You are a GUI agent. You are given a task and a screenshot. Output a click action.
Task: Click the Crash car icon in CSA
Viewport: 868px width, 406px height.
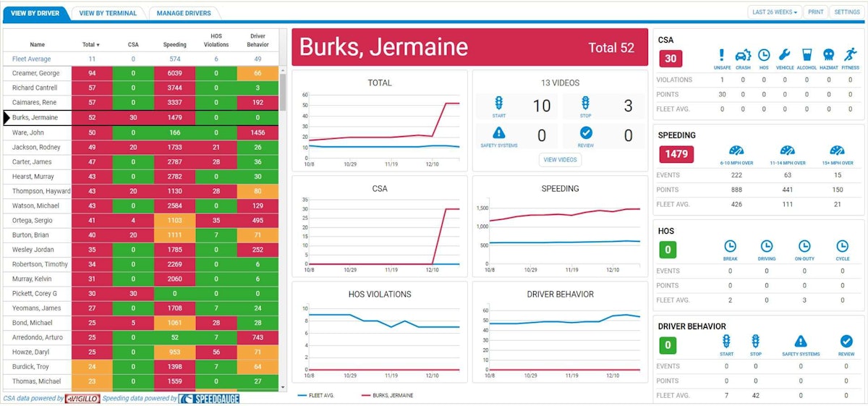point(743,55)
